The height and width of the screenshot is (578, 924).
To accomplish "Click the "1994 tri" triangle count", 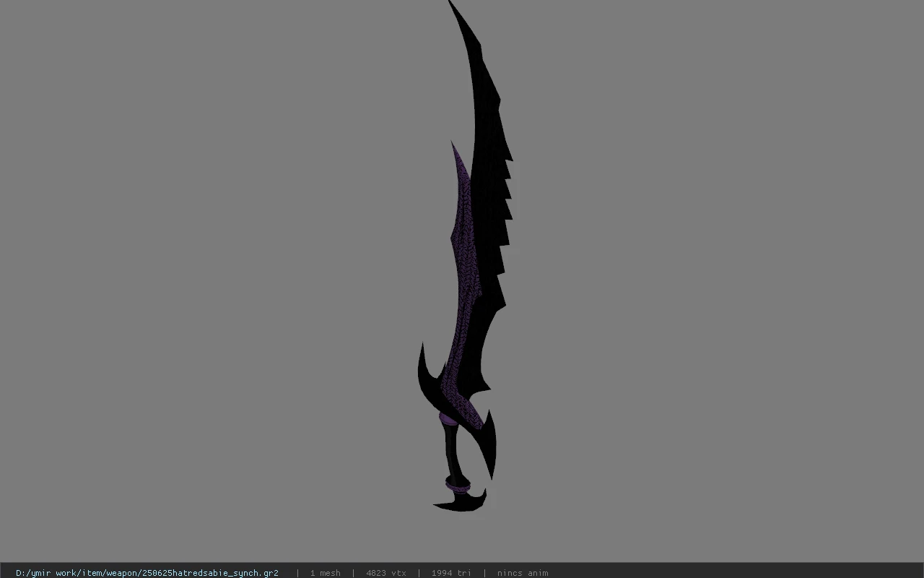I will click(451, 573).
